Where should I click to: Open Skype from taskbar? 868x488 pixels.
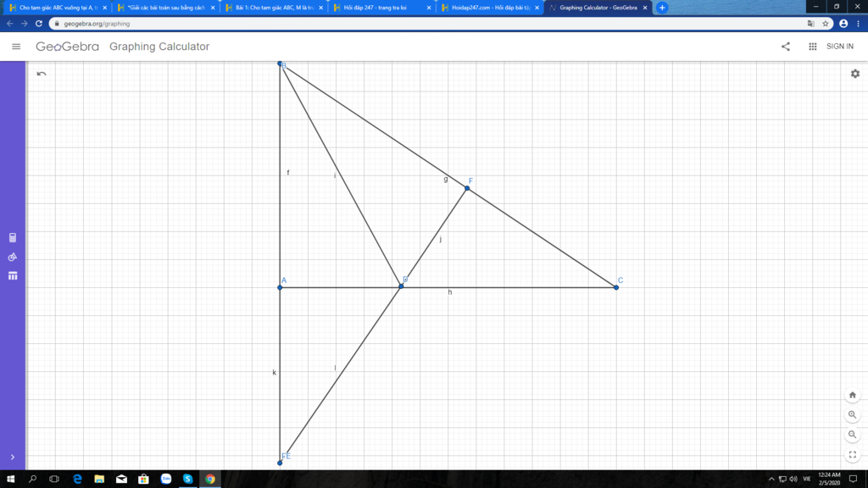187,480
